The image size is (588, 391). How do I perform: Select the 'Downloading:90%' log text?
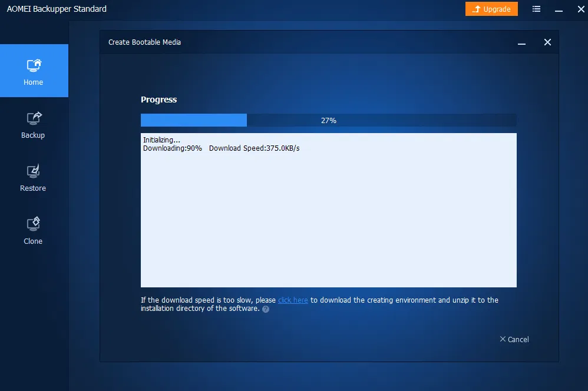tap(173, 148)
